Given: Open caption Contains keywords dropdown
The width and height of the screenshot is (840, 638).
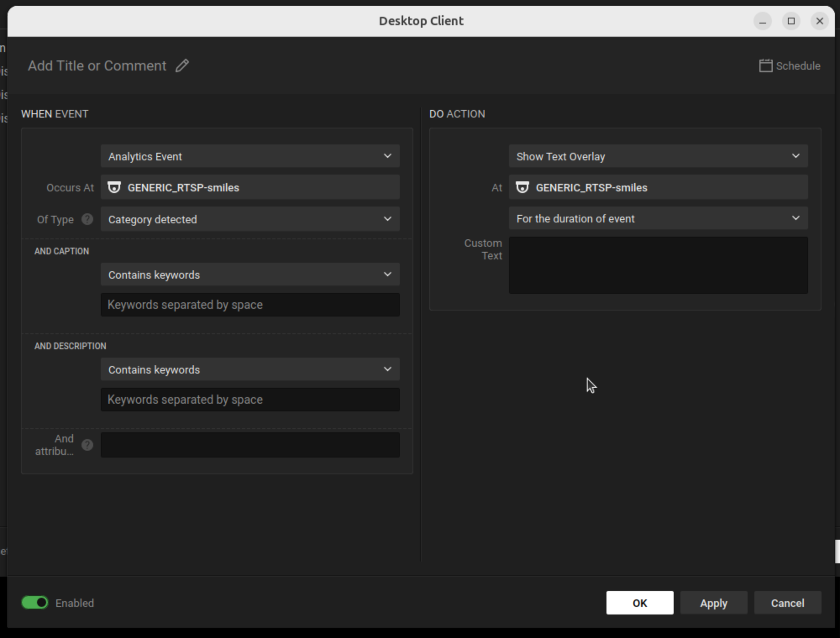Looking at the screenshot, I should pyautogui.click(x=250, y=275).
